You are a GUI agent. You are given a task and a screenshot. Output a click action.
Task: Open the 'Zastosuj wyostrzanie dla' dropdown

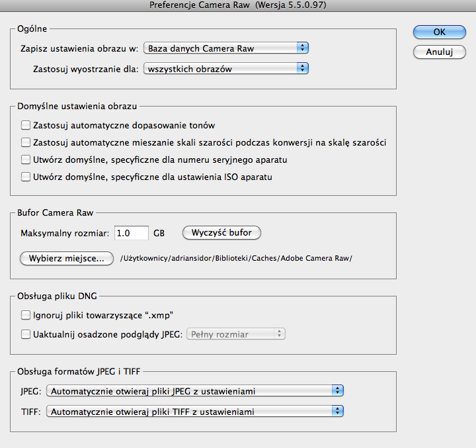226,69
